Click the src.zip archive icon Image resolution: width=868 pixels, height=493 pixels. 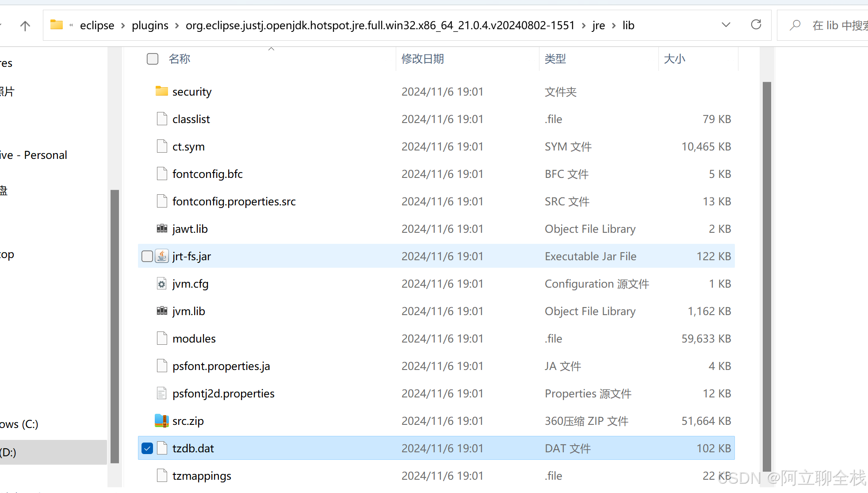tap(162, 421)
